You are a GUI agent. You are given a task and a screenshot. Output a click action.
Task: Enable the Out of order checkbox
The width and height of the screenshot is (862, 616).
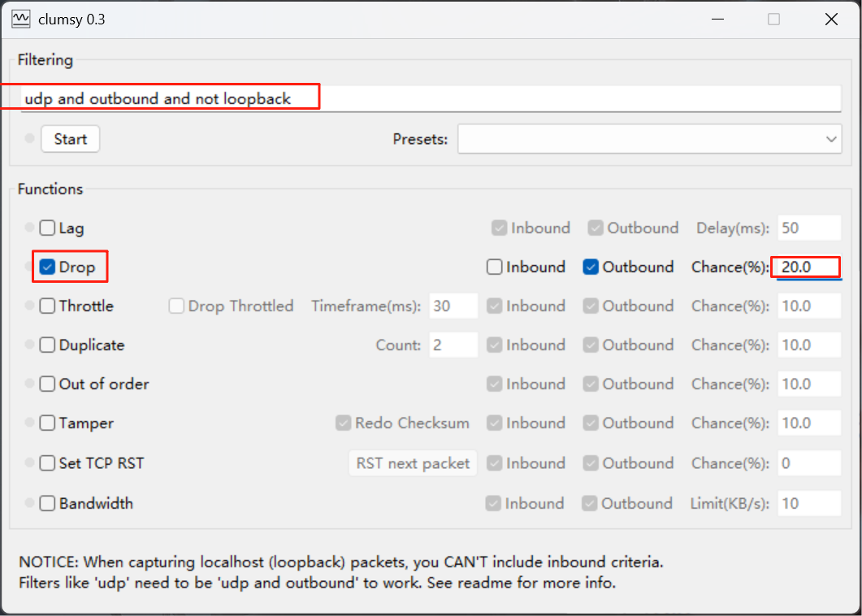pos(47,384)
